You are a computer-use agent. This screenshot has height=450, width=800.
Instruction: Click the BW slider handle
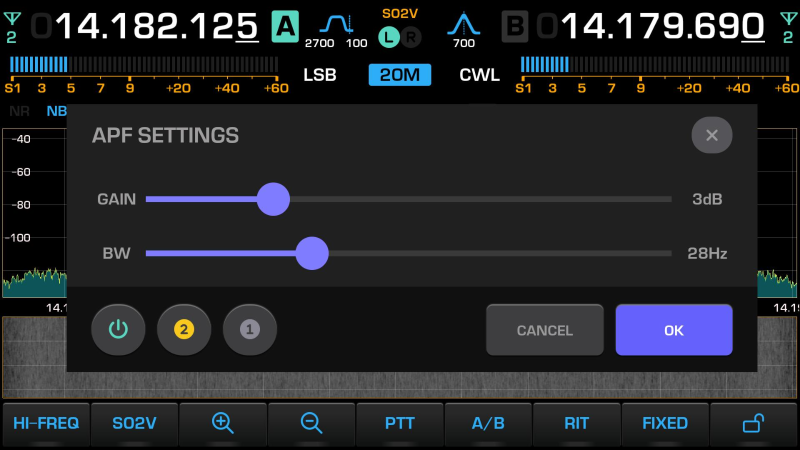(313, 253)
